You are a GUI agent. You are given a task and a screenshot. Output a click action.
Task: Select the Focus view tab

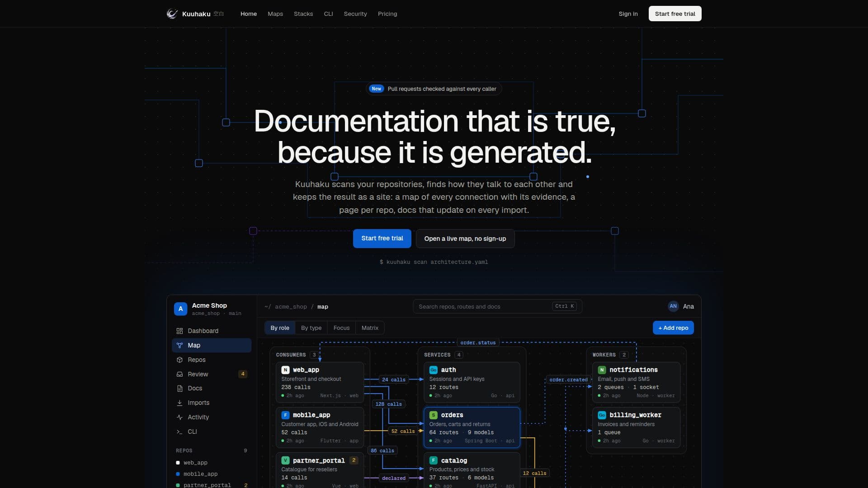(x=341, y=328)
